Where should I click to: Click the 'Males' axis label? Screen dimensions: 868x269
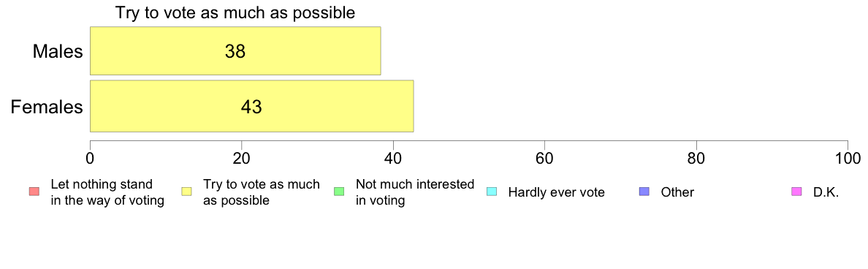58,51
